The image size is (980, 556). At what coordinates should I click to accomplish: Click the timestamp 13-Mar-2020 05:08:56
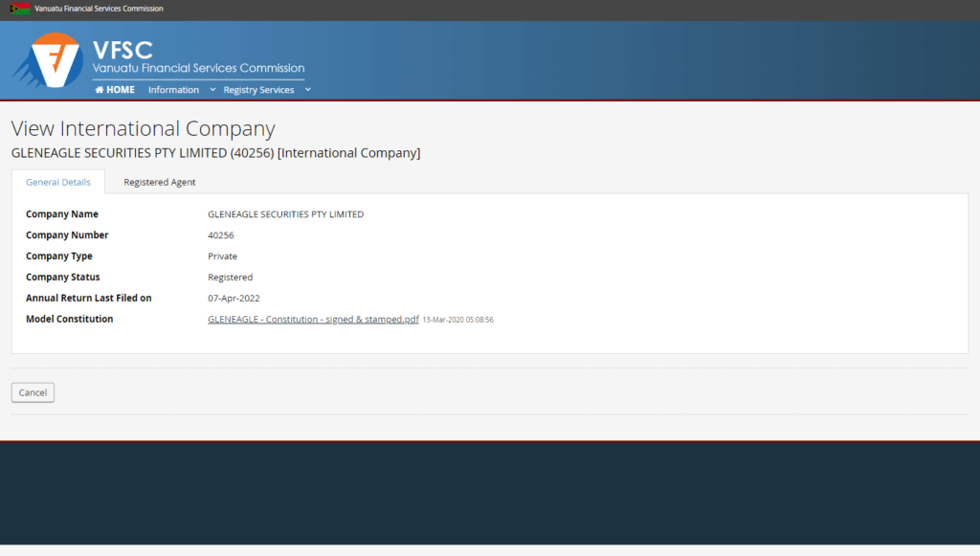(458, 320)
